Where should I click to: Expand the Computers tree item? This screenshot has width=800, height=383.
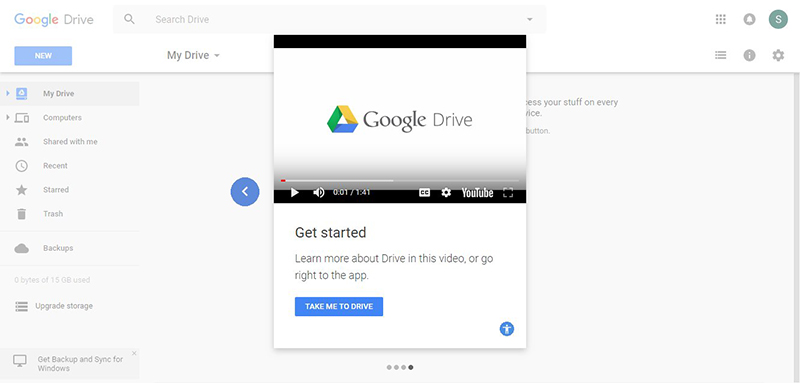click(8, 117)
